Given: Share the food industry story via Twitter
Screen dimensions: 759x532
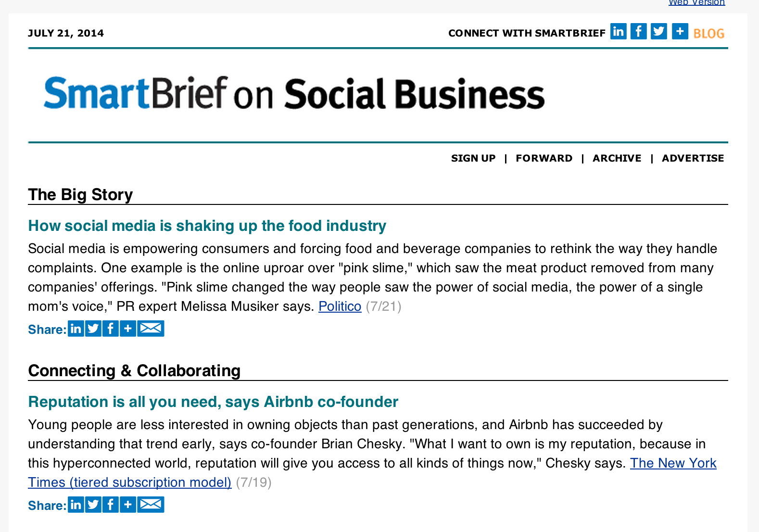Looking at the screenshot, I should coord(93,329).
